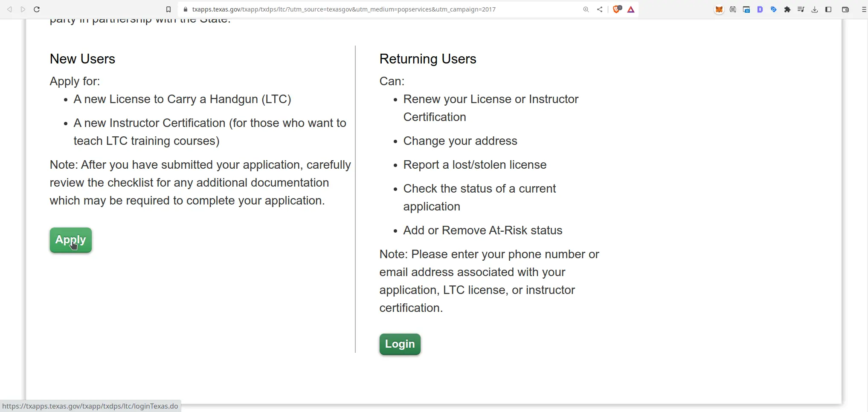Open the Honey-style tag extension
The height and width of the screenshot is (412, 868).
coord(774,9)
